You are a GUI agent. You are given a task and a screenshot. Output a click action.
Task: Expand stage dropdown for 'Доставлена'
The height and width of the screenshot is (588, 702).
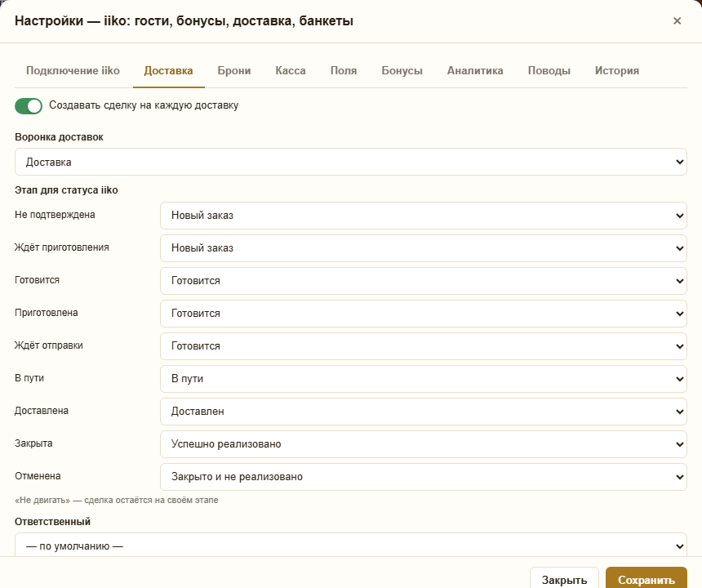click(x=424, y=412)
